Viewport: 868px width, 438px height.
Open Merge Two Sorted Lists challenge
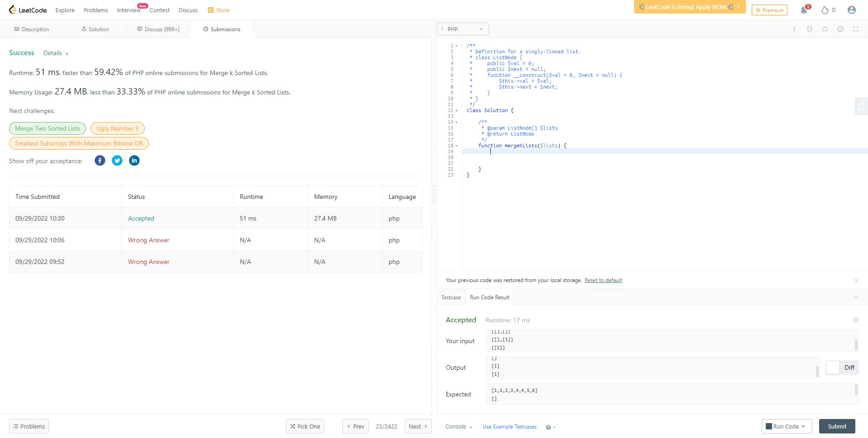pyautogui.click(x=47, y=128)
